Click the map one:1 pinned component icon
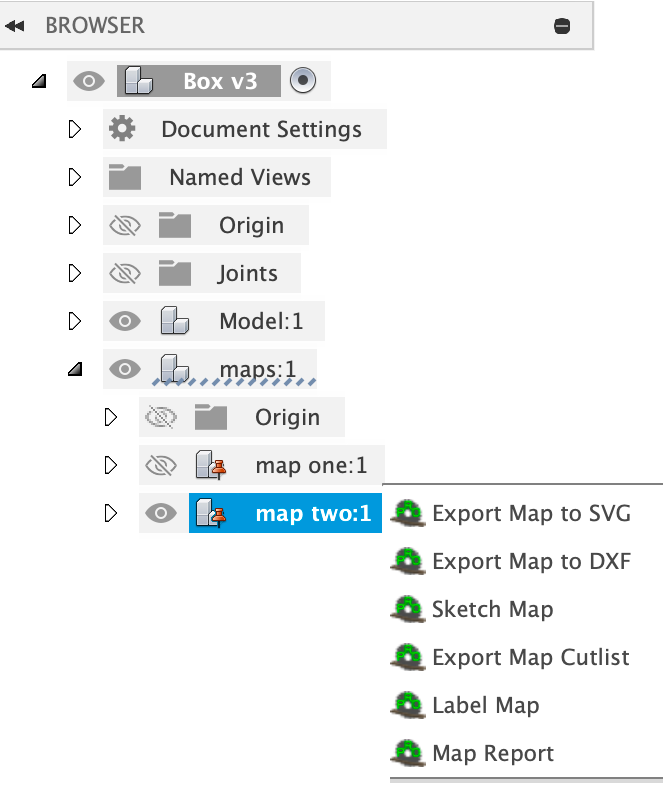 point(211,465)
